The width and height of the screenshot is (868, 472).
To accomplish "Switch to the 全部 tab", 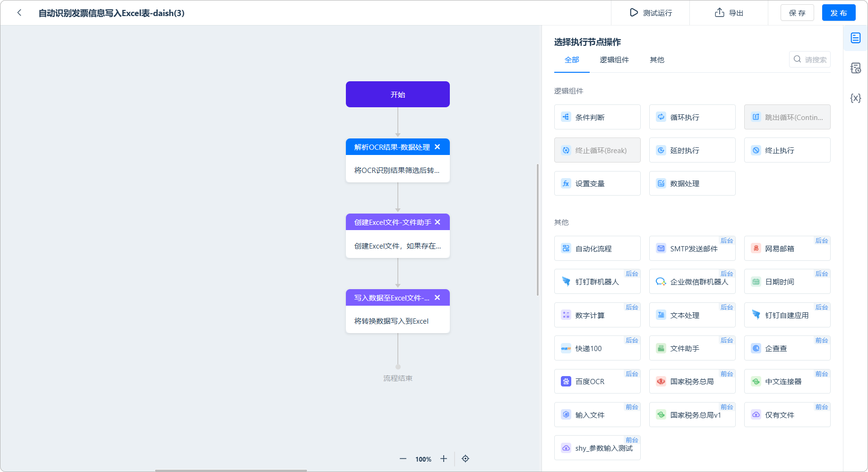I will (x=572, y=60).
